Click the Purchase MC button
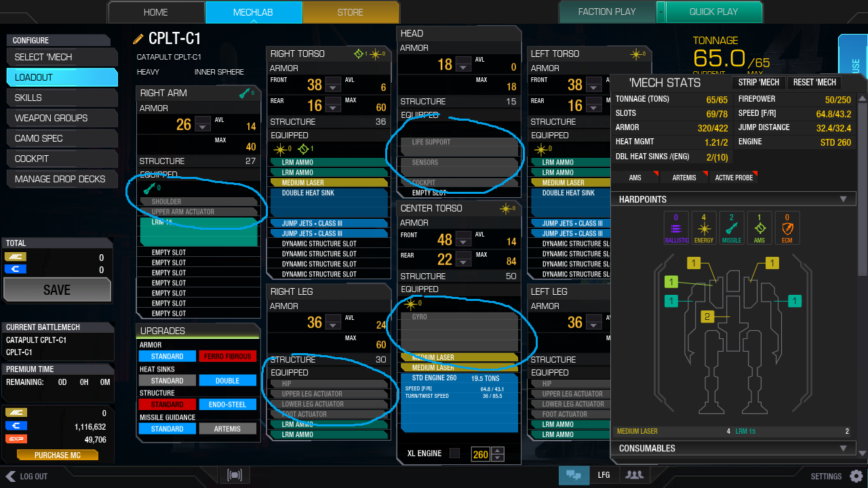 pyautogui.click(x=57, y=455)
